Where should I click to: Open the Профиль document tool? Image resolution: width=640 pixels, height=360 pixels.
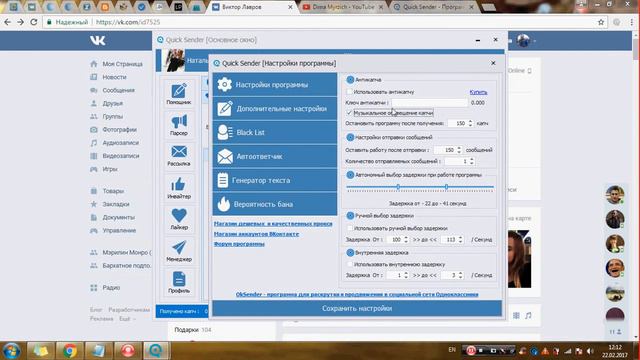click(x=179, y=282)
